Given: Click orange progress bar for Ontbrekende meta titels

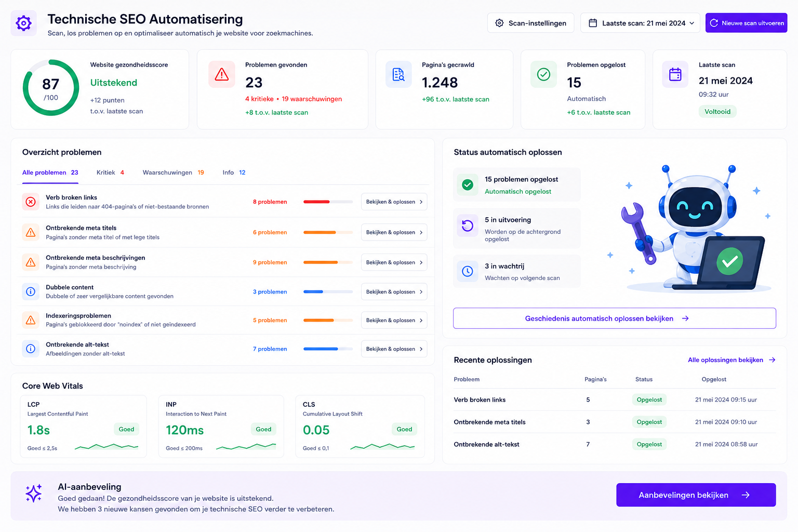Looking at the screenshot, I should [328, 232].
